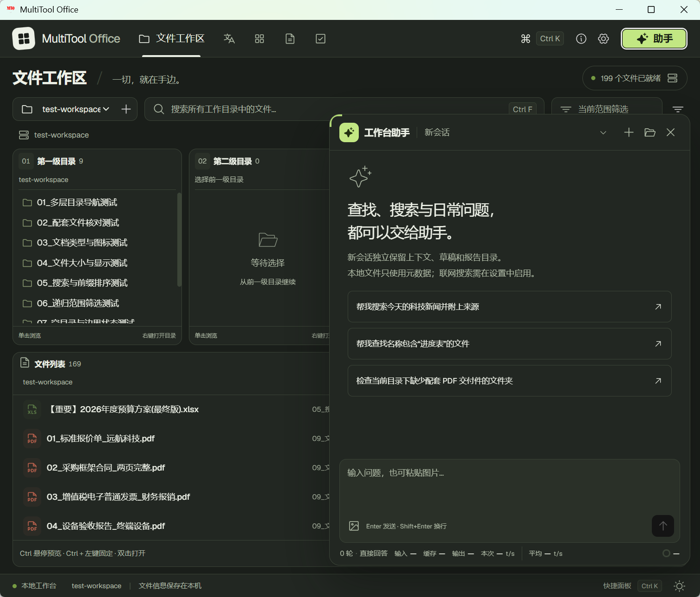Open the assistant folder icon
The height and width of the screenshot is (597, 700).
coord(650,132)
